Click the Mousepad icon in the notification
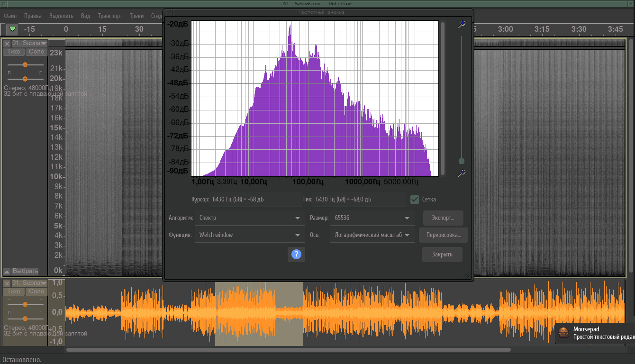Screen dimensions: 635x364 click(563, 333)
